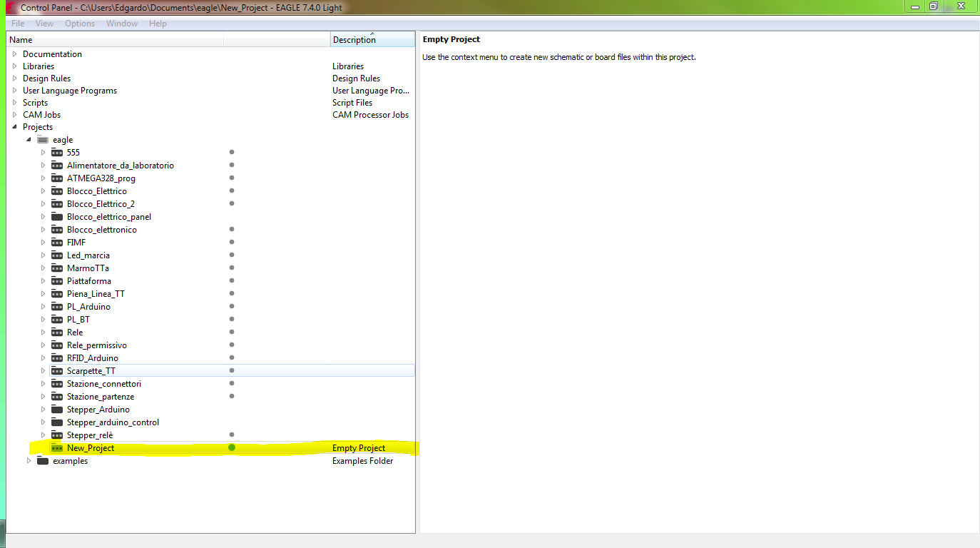Click the Alimentatore_da_laboratorio project folder icon

[x=57, y=166]
